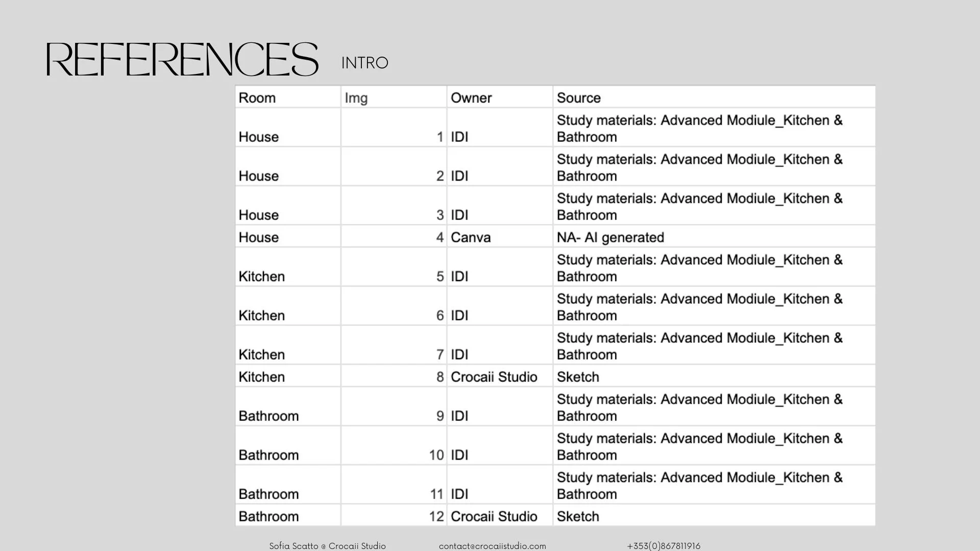Select the image number 4 cell
The image size is (980, 551).
pyautogui.click(x=439, y=237)
